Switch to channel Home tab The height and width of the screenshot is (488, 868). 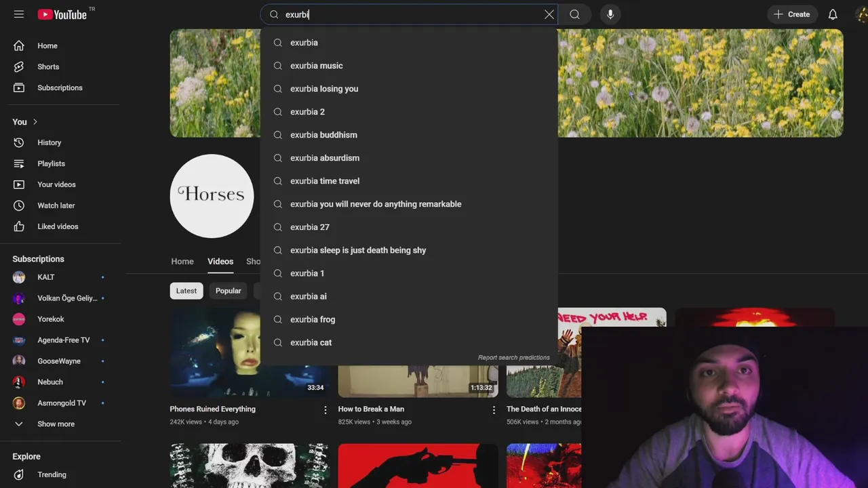pyautogui.click(x=182, y=262)
